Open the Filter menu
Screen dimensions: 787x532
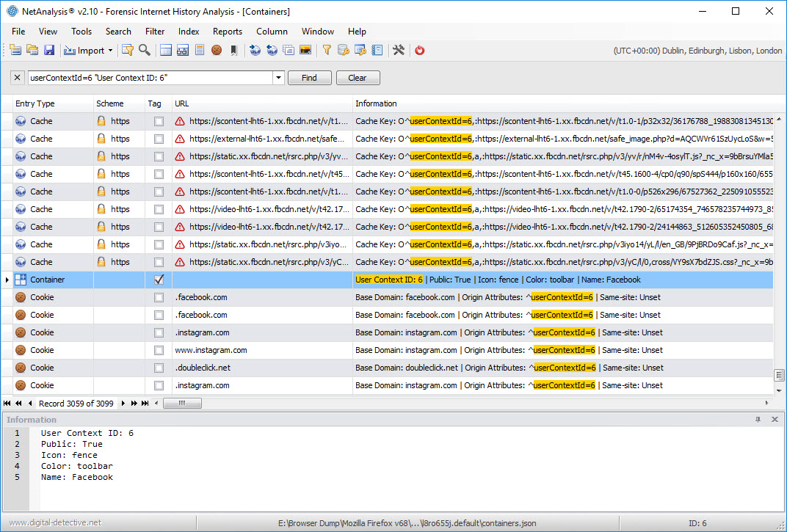pyautogui.click(x=155, y=31)
